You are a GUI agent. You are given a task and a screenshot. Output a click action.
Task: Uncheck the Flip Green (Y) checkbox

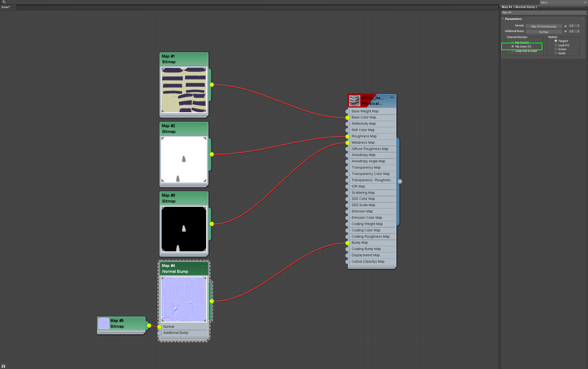click(x=513, y=47)
